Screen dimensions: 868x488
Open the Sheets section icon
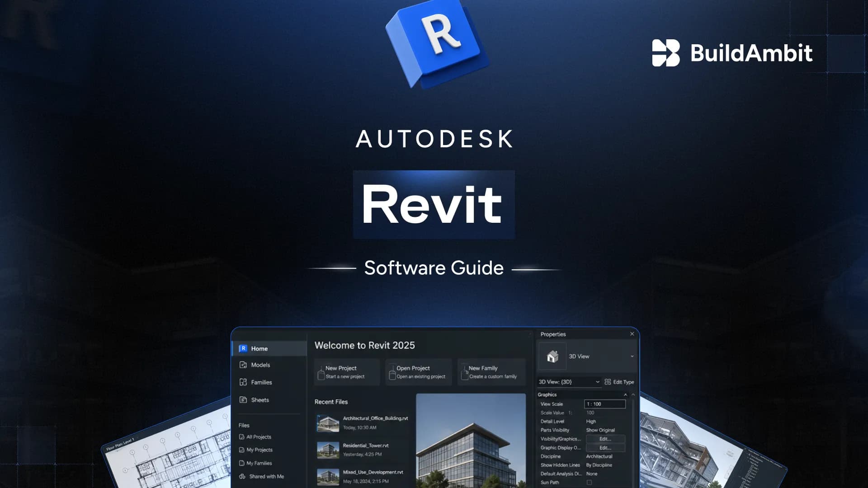[x=243, y=399]
